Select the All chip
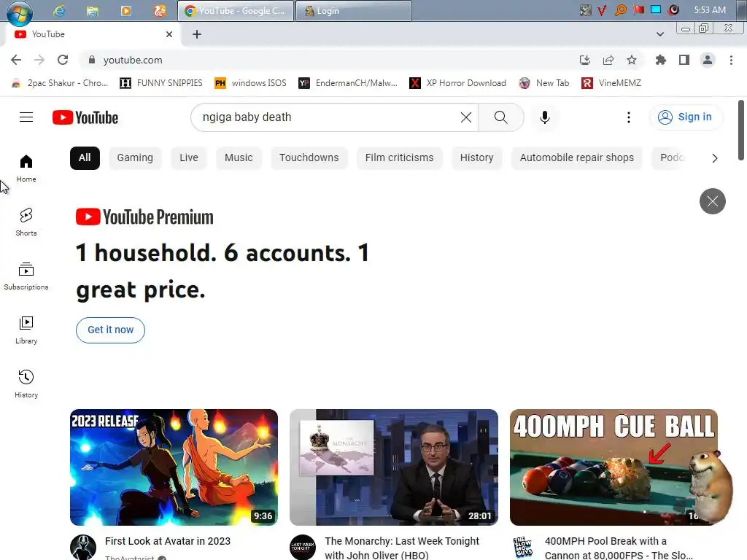 85,157
